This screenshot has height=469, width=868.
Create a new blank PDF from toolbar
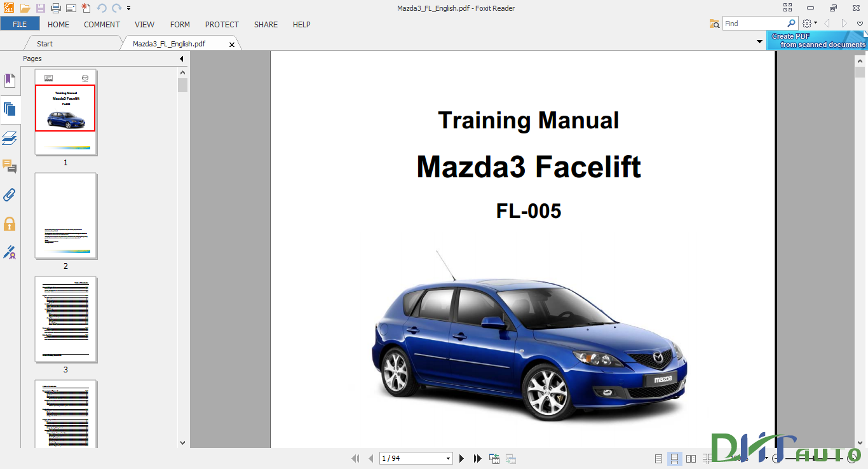tap(86, 8)
